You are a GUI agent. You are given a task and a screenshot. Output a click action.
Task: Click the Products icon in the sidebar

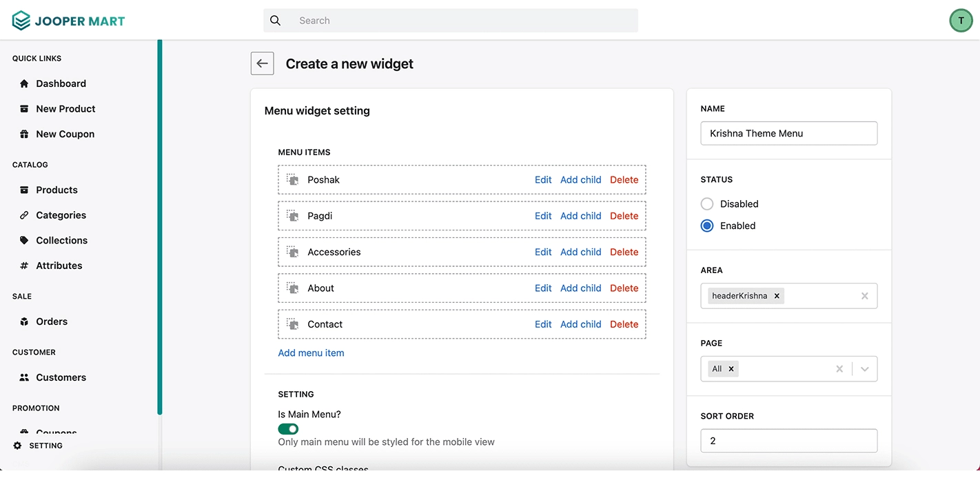24,190
